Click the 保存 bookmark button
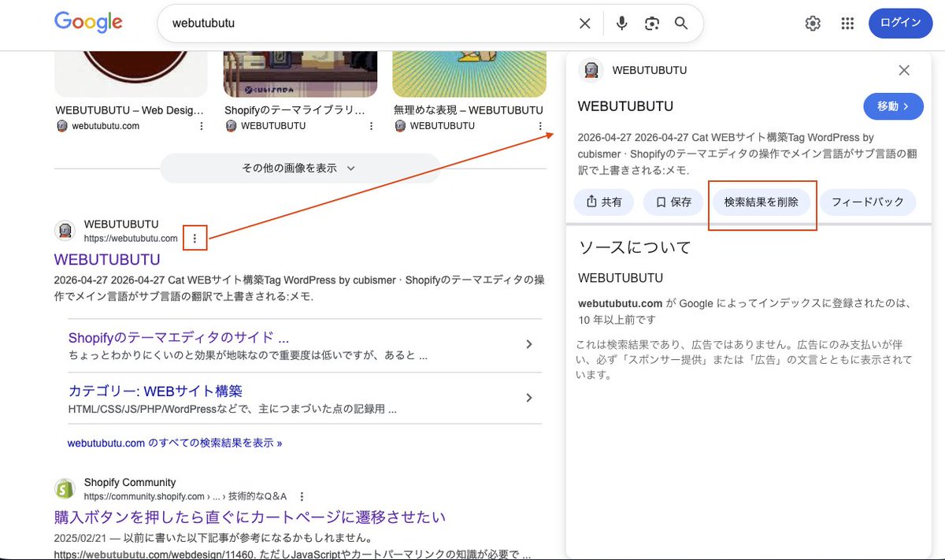945x560 pixels. point(673,202)
